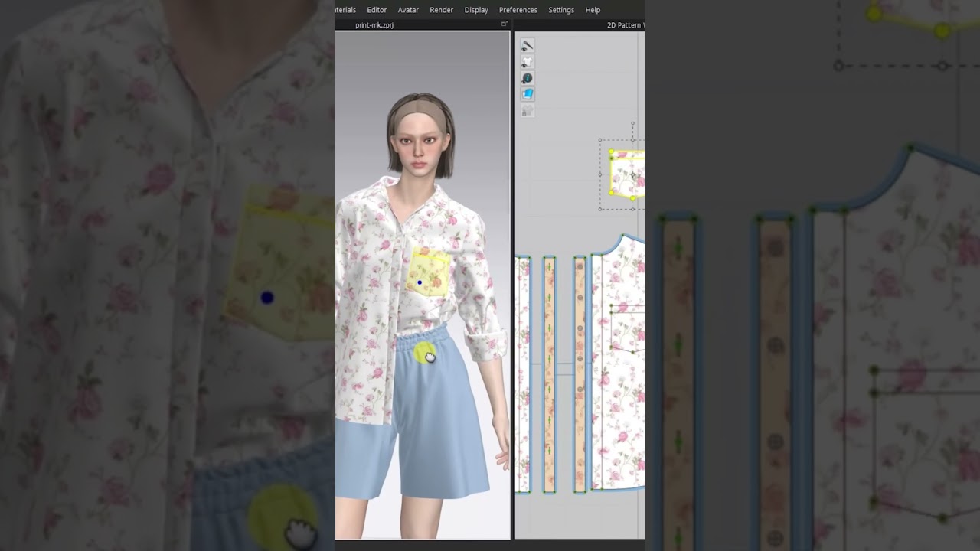Viewport: 980px width, 551px height.
Task: Open the Render menu
Action: click(442, 10)
